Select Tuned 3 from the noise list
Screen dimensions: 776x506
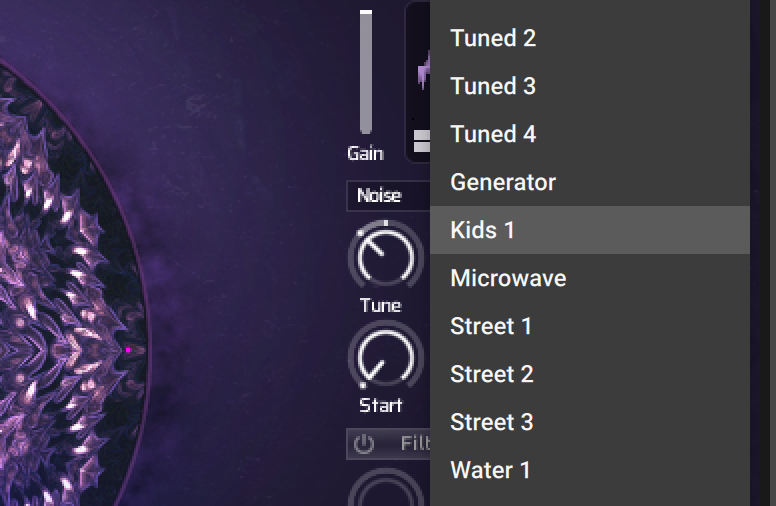(x=589, y=86)
